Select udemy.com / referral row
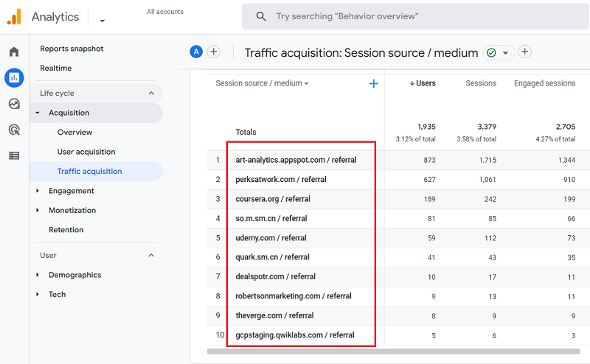The height and width of the screenshot is (364, 590). coord(271,238)
